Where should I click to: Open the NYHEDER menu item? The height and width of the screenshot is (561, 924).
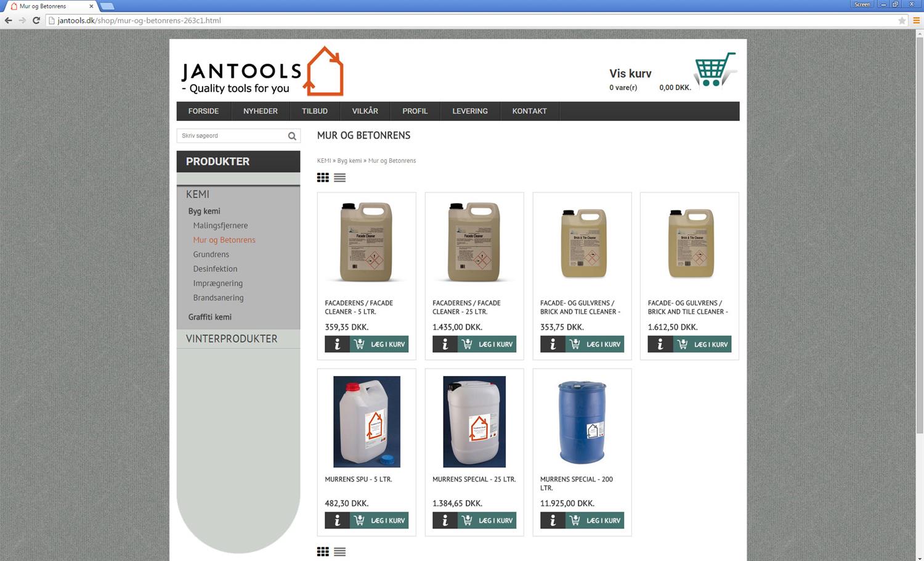[261, 111]
